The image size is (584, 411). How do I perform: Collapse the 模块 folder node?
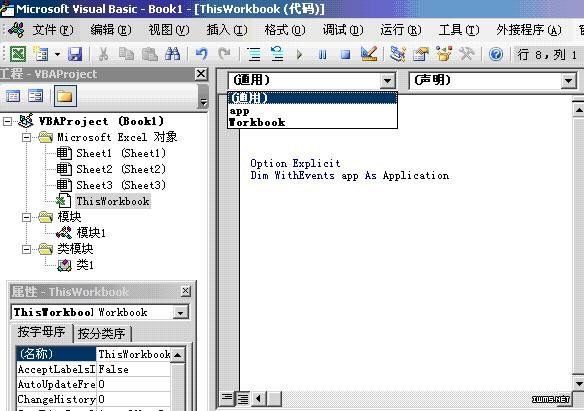click(x=26, y=217)
